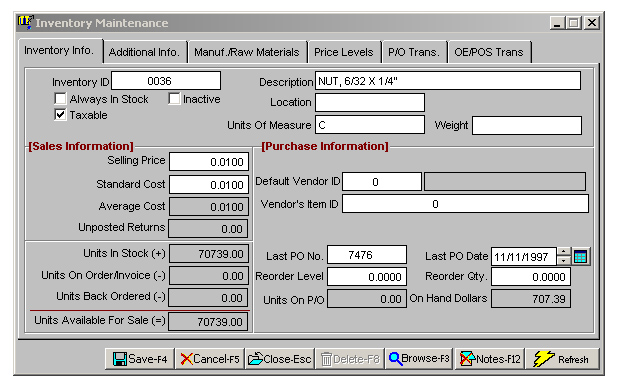Click the [Sales Information] section heading

point(81,146)
